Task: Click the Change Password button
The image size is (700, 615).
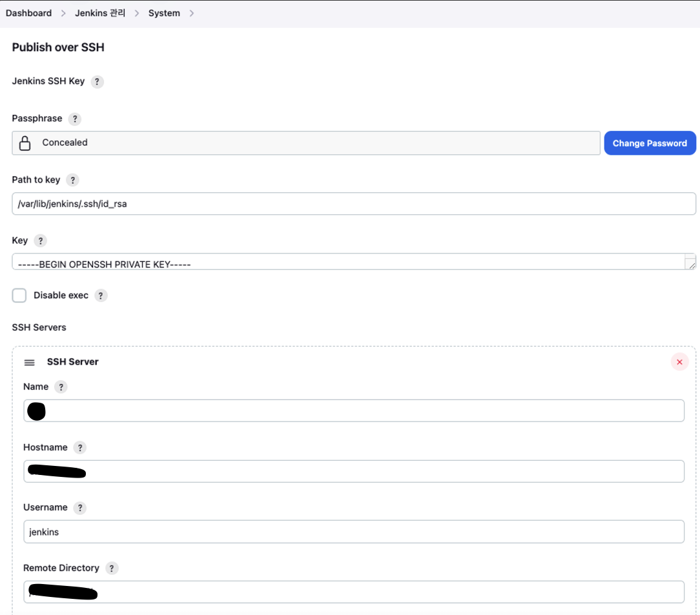Action: [650, 143]
